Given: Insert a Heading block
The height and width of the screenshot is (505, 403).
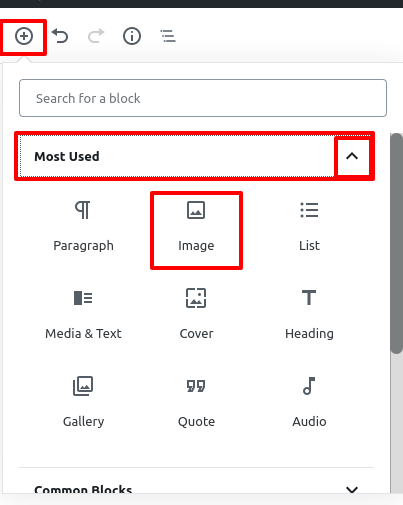Looking at the screenshot, I should 309,314.
